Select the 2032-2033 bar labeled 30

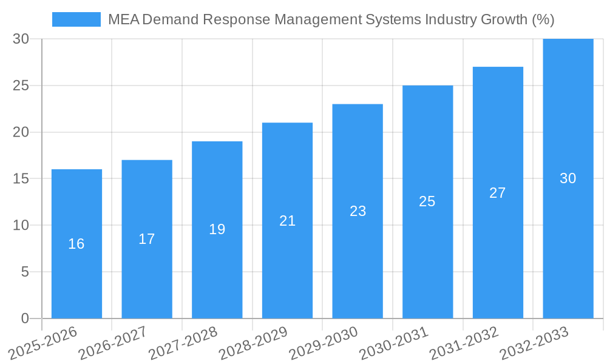pyautogui.click(x=568, y=179)
